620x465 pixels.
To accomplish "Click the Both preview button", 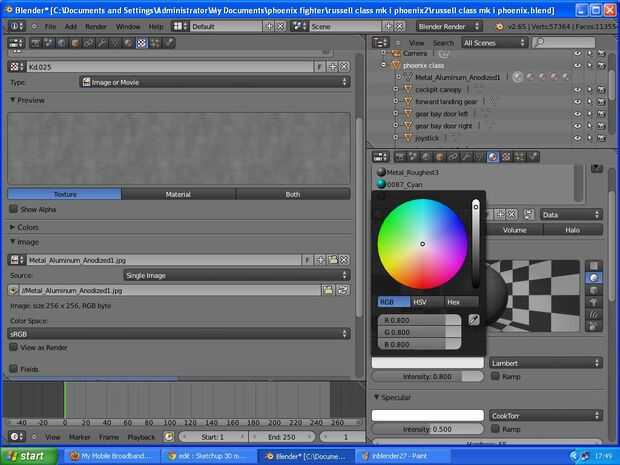I will click(292, 194).
